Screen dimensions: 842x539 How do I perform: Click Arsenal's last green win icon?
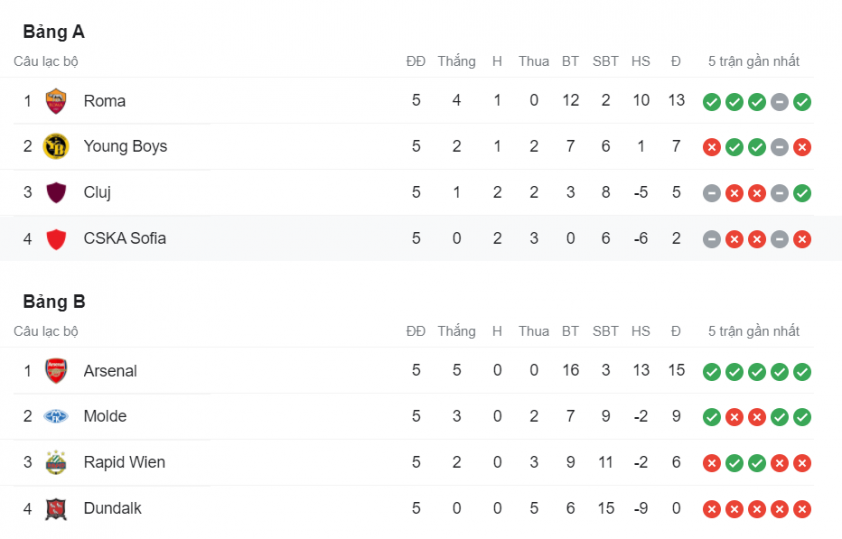tap(802, 372)
